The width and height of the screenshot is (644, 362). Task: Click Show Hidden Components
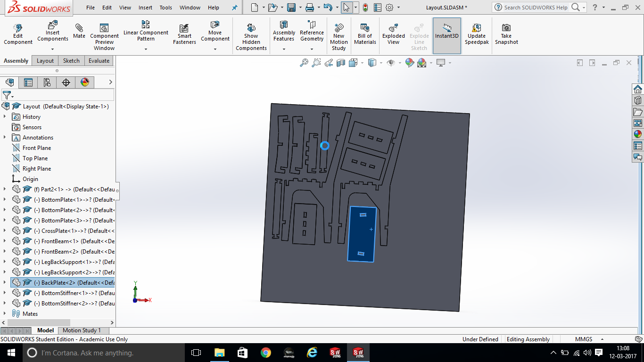[251, 37]
